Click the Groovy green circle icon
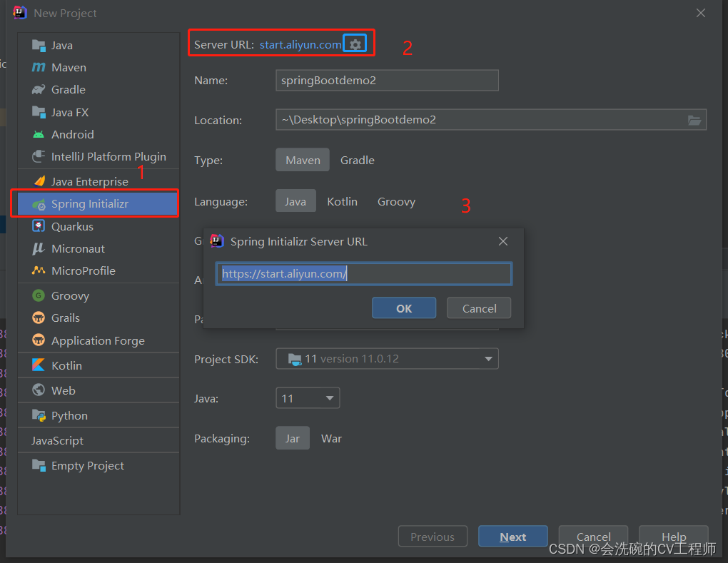 point(39,295)
